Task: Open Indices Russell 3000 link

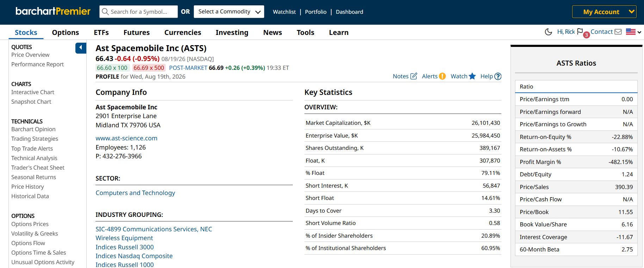Action: [x=124, y=247]
